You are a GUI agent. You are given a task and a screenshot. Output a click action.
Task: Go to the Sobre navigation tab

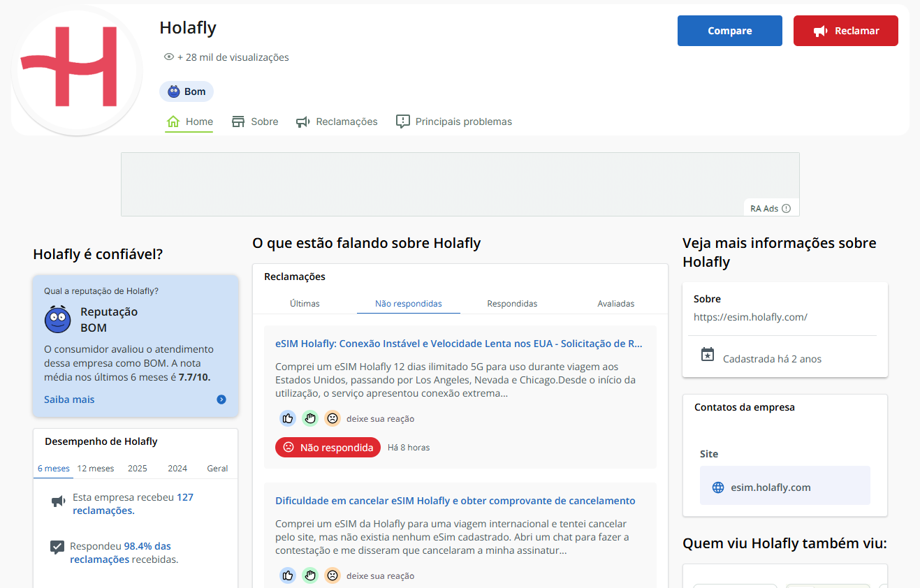pyautogui.click(x=255, y=122)
